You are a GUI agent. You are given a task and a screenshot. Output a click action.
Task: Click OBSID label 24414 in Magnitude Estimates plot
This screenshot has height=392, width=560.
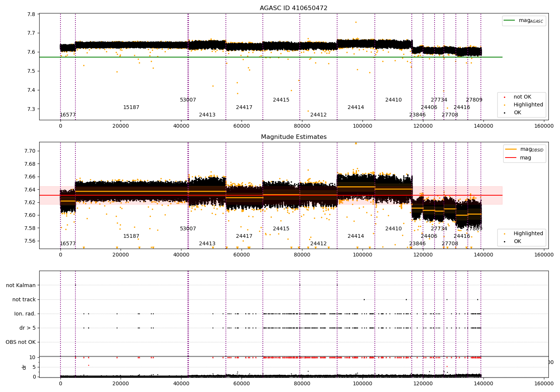(356, 236)
